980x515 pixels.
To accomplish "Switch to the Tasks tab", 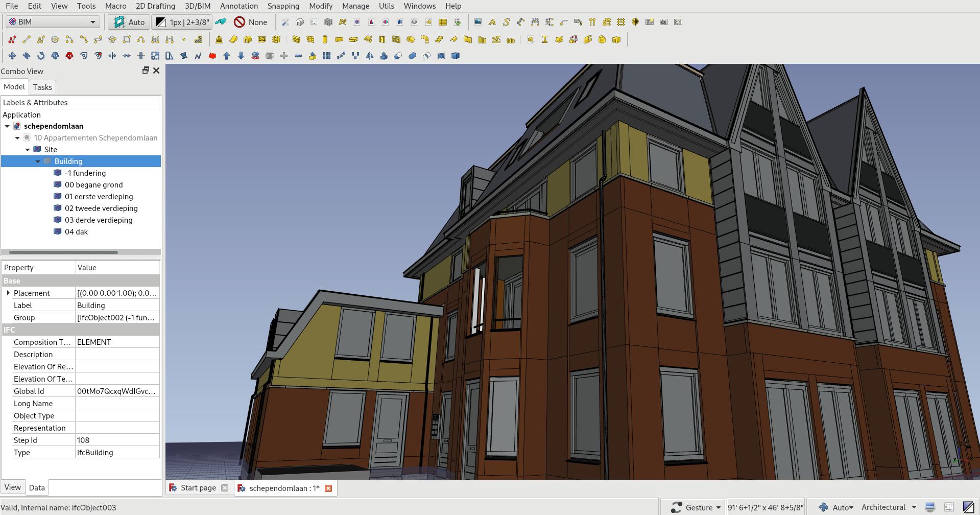I will tap(42, 87).
